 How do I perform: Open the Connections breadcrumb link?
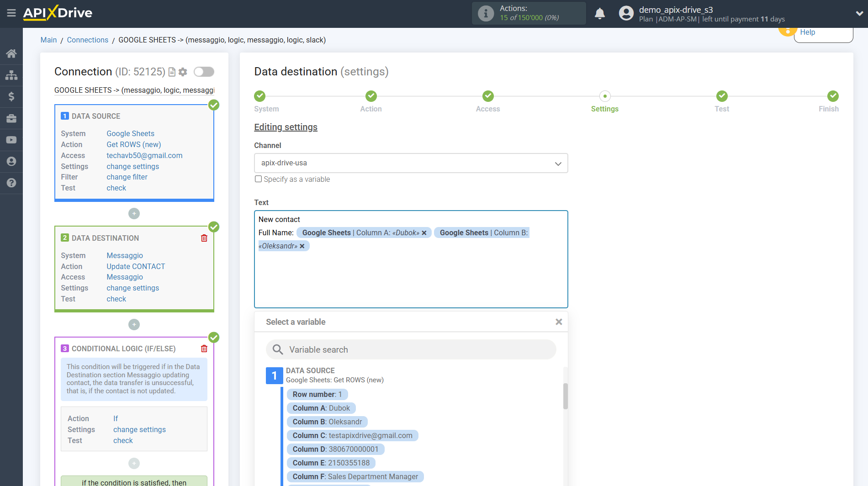(88, 40)
